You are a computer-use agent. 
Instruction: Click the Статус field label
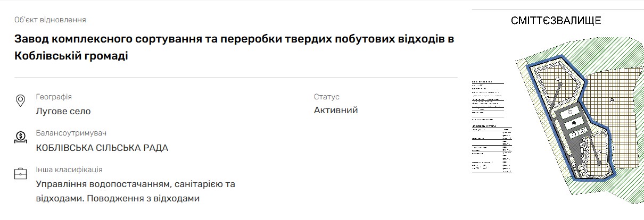coord(326,97)
